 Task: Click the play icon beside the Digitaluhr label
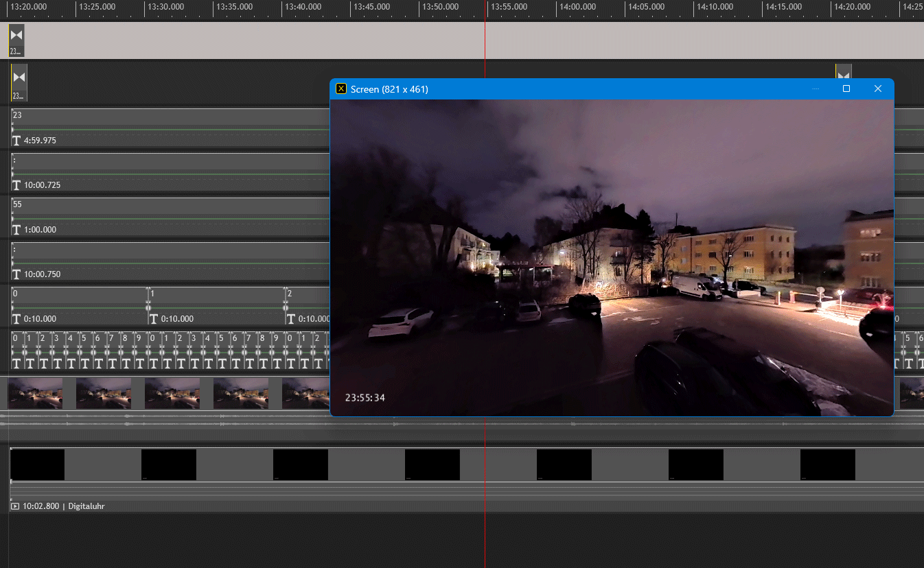tap(16, 506)
